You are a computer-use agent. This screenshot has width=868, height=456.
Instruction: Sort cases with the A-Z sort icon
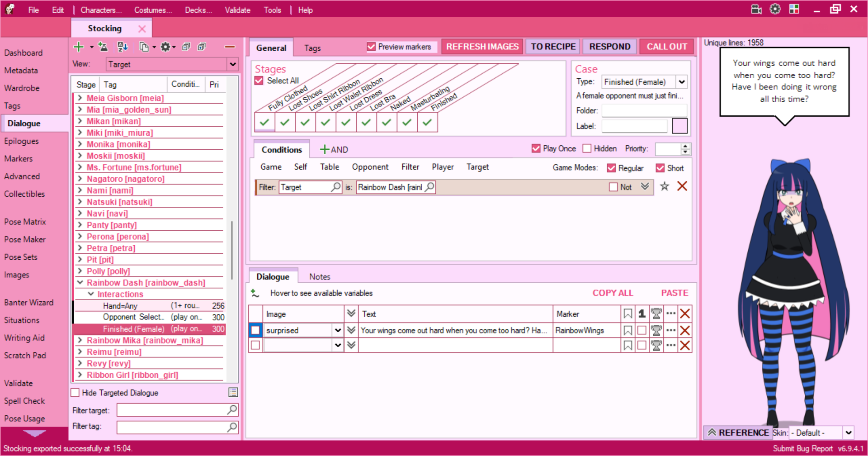pyautogui.click(x=123, y=47)
